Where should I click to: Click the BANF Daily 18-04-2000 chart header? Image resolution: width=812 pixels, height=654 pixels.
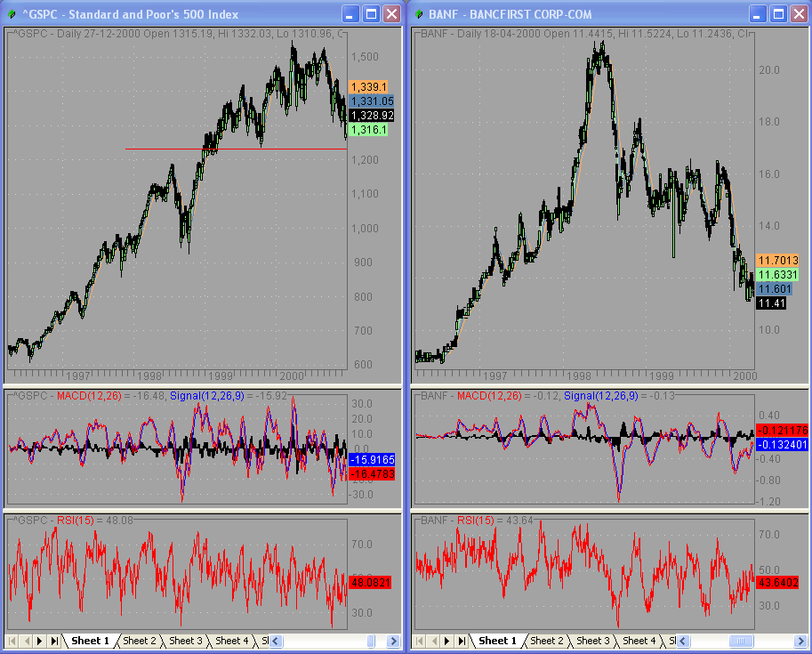585,34
